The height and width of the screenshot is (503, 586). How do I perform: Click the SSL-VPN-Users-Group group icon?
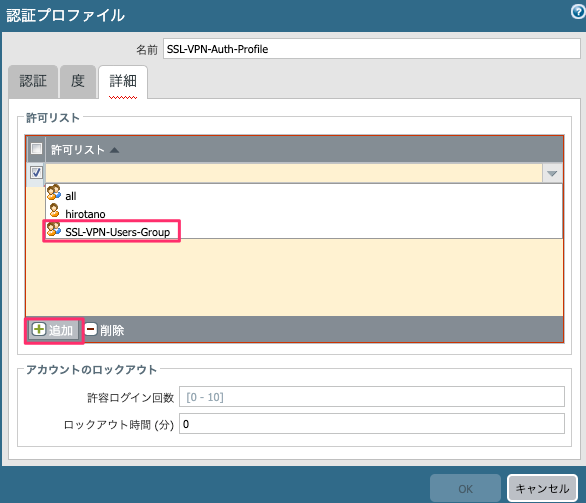[54, 229]
